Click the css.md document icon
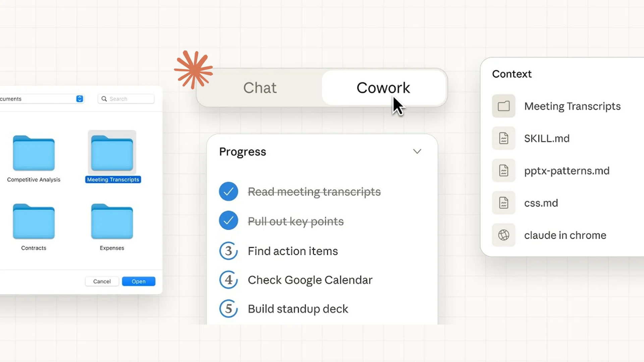The width and height of the screenshot is (644, 362). coord(503,203)
